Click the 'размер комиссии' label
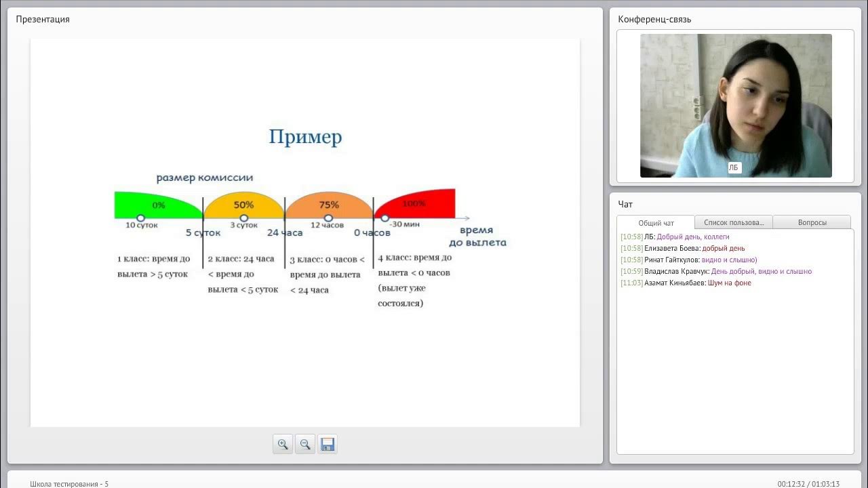 click(x=205, y=178)
